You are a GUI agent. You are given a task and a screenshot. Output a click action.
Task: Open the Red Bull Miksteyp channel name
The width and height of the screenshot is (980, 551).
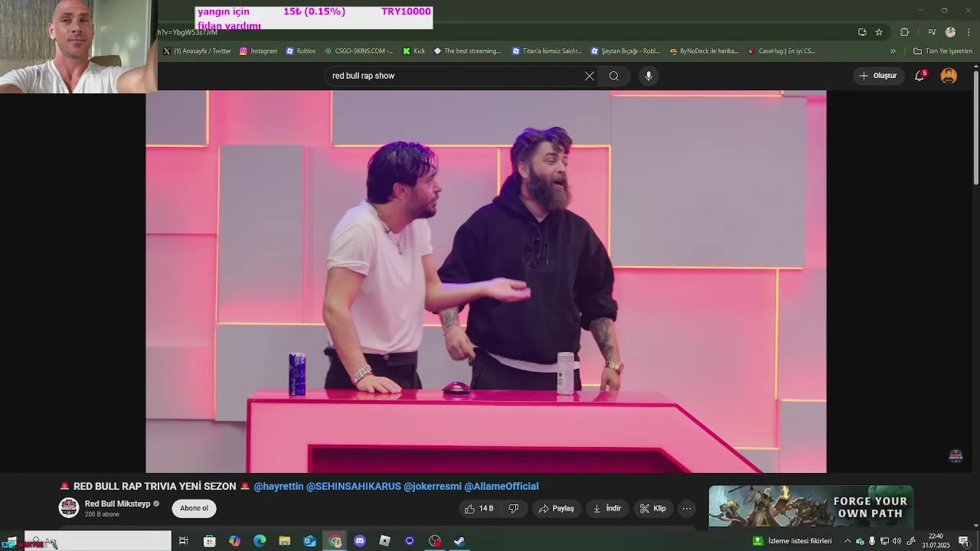pyautogui.click(x=117, y=504)
